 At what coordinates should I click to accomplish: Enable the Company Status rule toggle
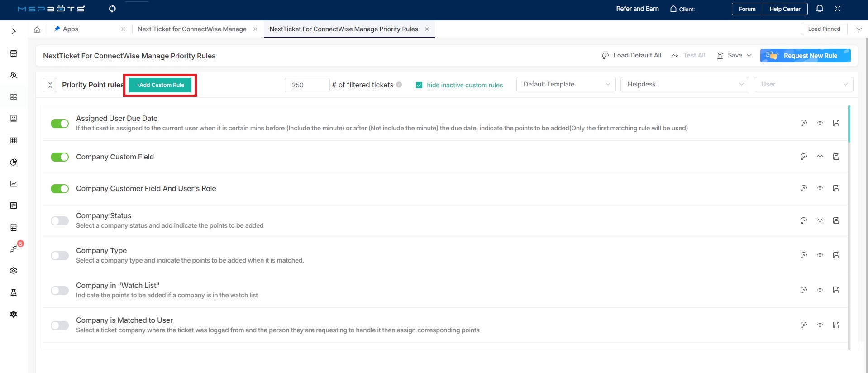click(60, 221)
